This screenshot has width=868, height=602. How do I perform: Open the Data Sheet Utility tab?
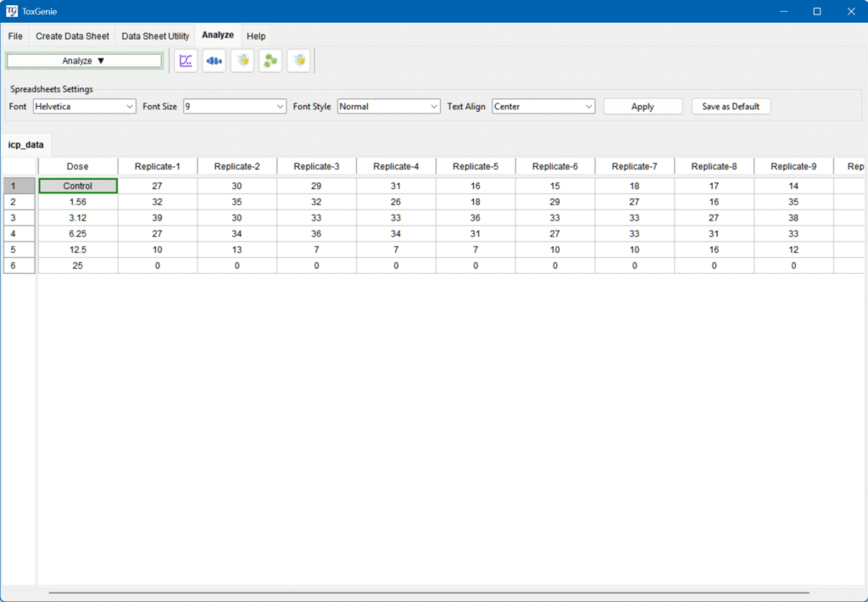tap(155, 36)
